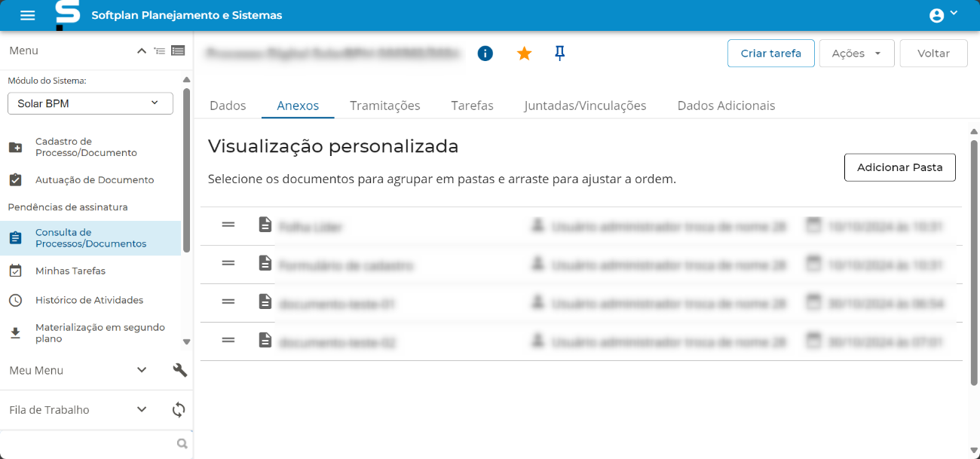
Task: Click the process information icon
Action: click(485, 53)
